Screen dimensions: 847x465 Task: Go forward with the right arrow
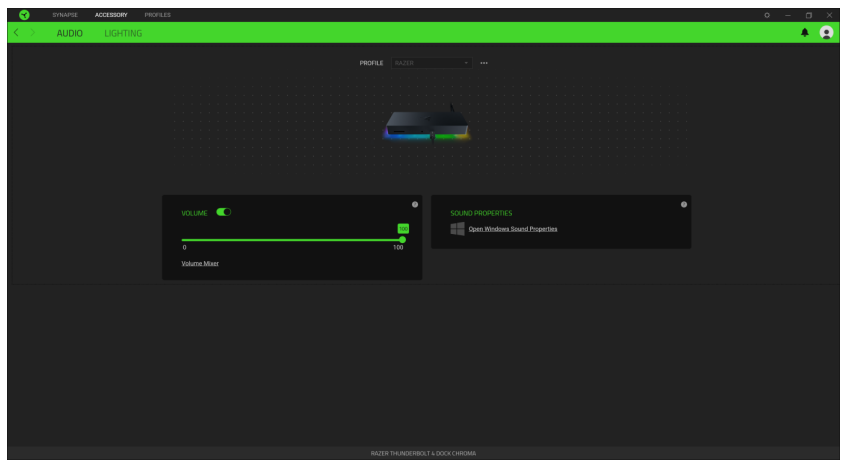[32, 32]
